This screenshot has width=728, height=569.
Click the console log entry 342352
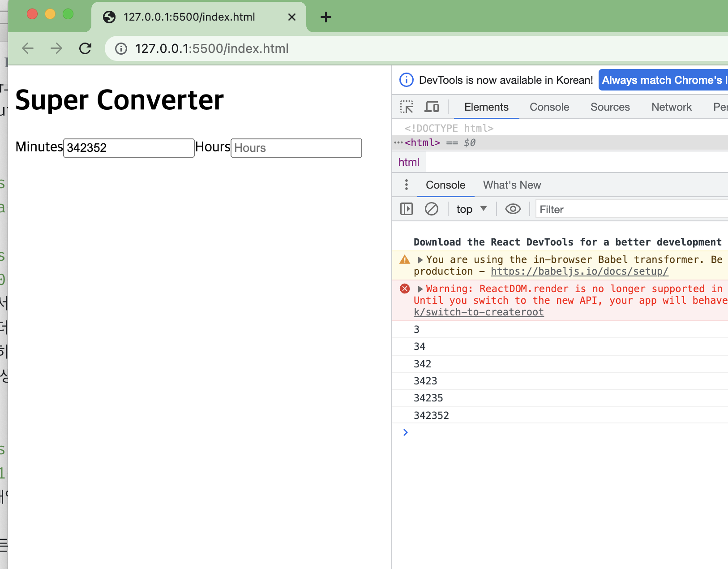tap(431, 415)
